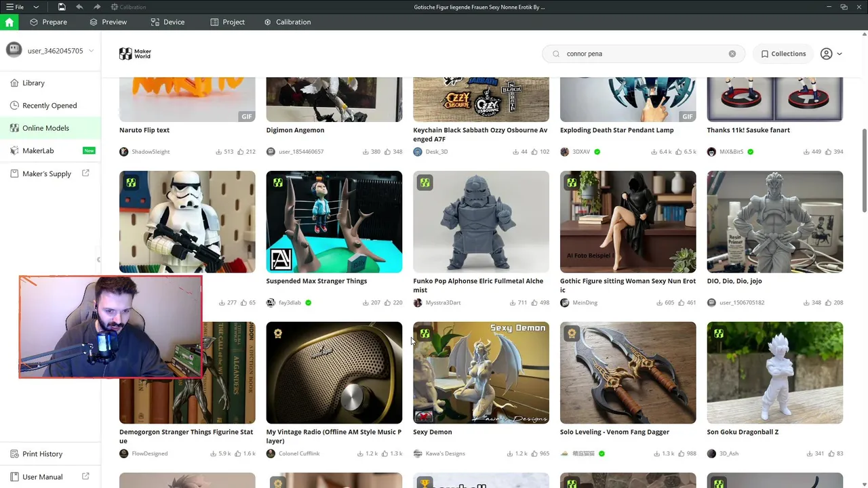Screen dimensions: 868x488
Task: Switch to the Preview tab
Action: 108,22
